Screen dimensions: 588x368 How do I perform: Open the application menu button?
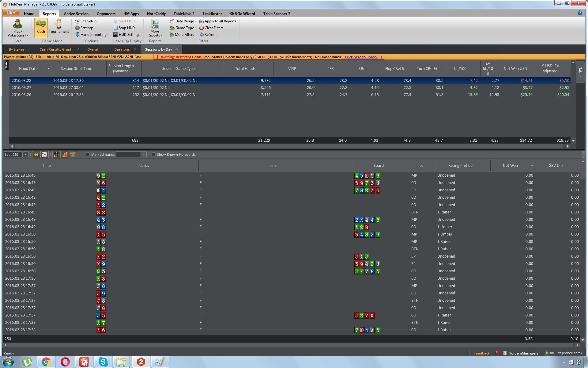tap(11, 13)
